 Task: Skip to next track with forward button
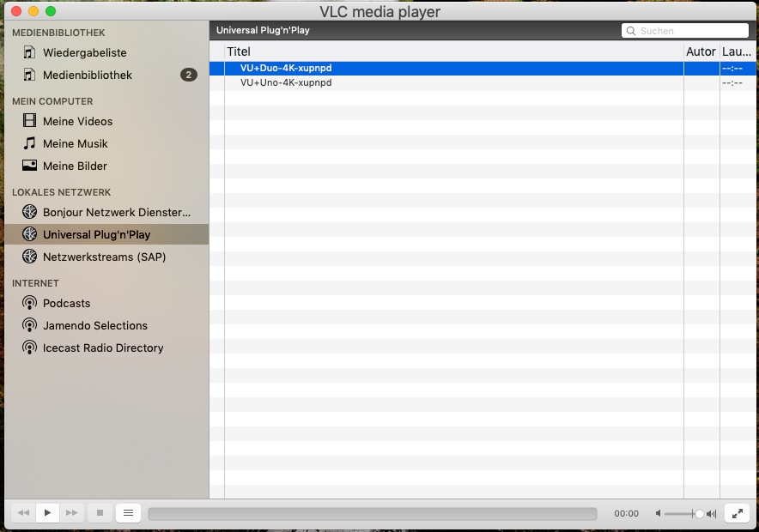72,513
